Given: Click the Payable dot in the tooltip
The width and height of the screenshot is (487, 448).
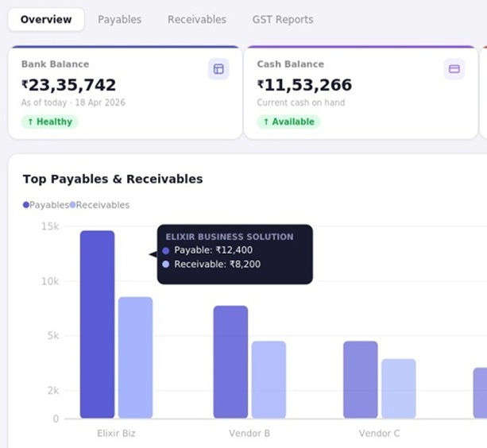Looking at the screenshot, I should tap(166, 250).
